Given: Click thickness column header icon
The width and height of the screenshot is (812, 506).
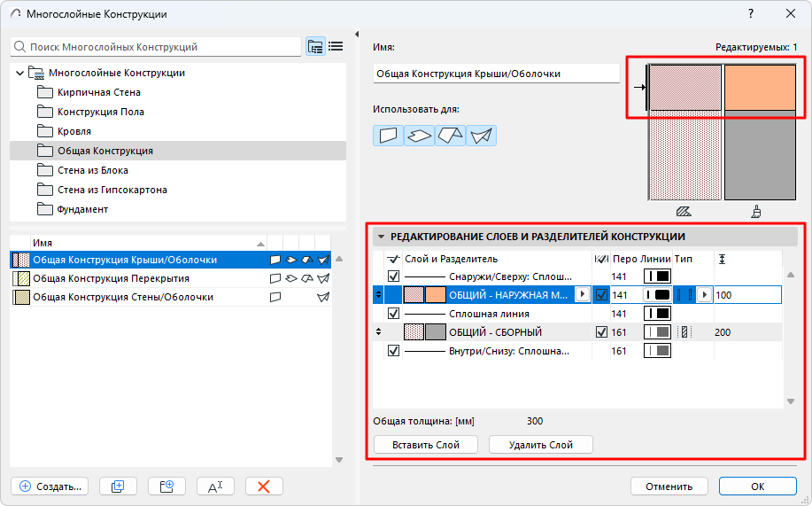Looking at the screenshot, I should tap(722, 259).
